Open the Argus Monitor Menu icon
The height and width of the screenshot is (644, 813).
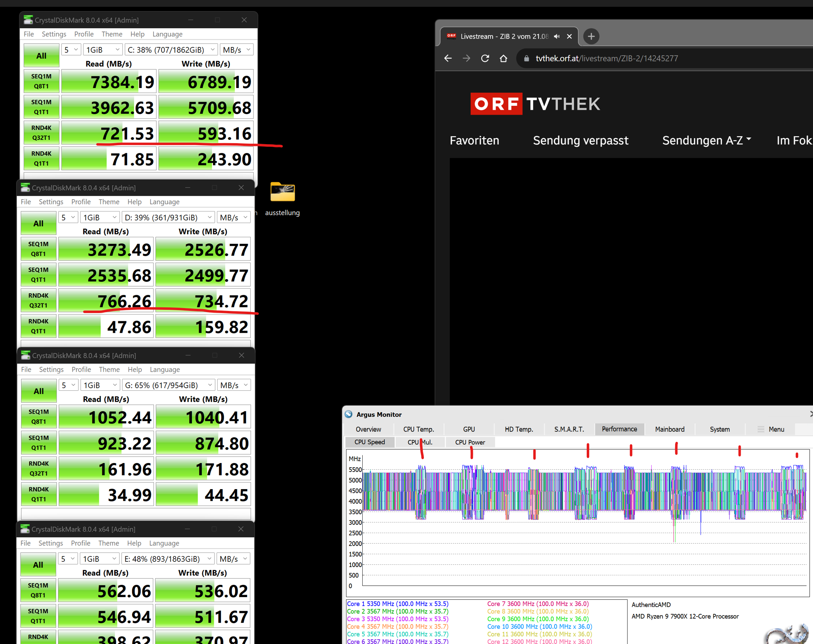click(761, 429)
